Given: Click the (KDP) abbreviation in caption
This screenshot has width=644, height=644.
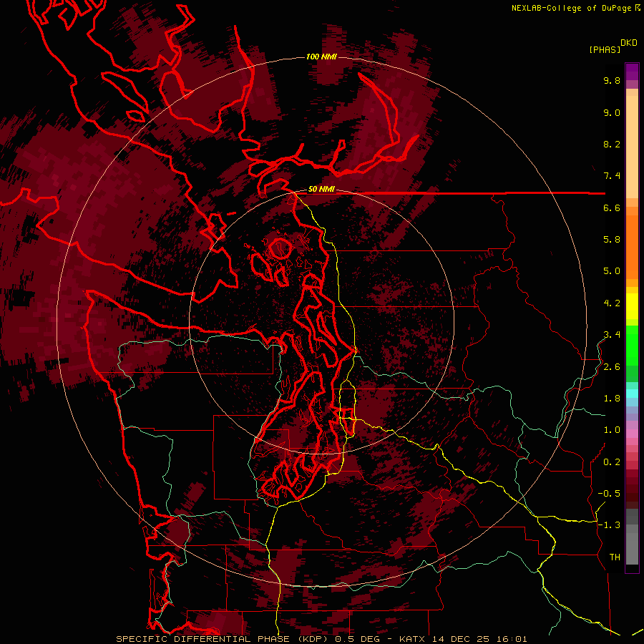Looking at the screenshot, I should pos(313,639).
